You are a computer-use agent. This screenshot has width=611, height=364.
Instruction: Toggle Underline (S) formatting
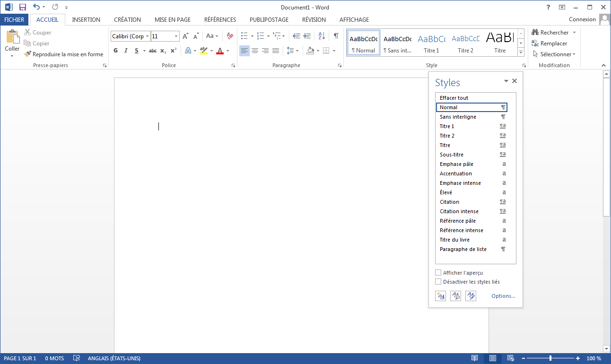(x=137, y=51)
